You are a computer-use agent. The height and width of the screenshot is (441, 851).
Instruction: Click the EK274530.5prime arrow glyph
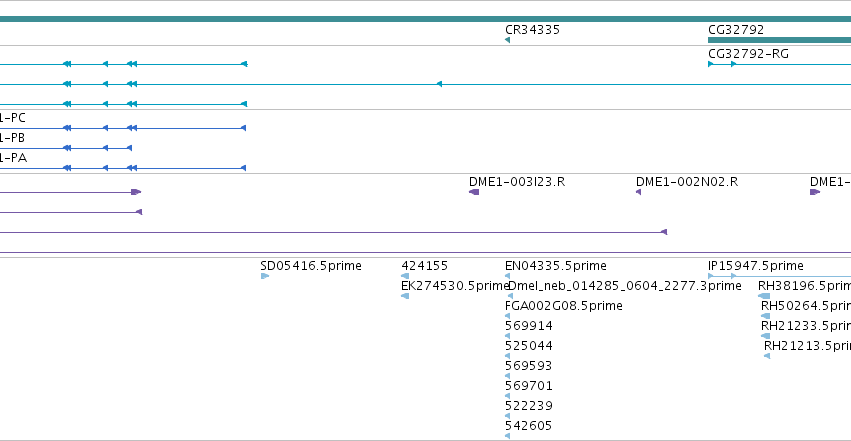coord(405,296)
